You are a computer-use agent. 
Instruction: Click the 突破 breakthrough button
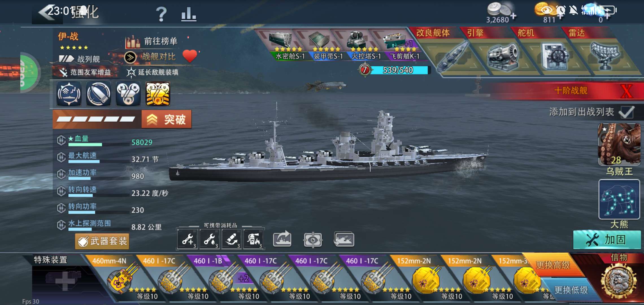click(166, 119)
